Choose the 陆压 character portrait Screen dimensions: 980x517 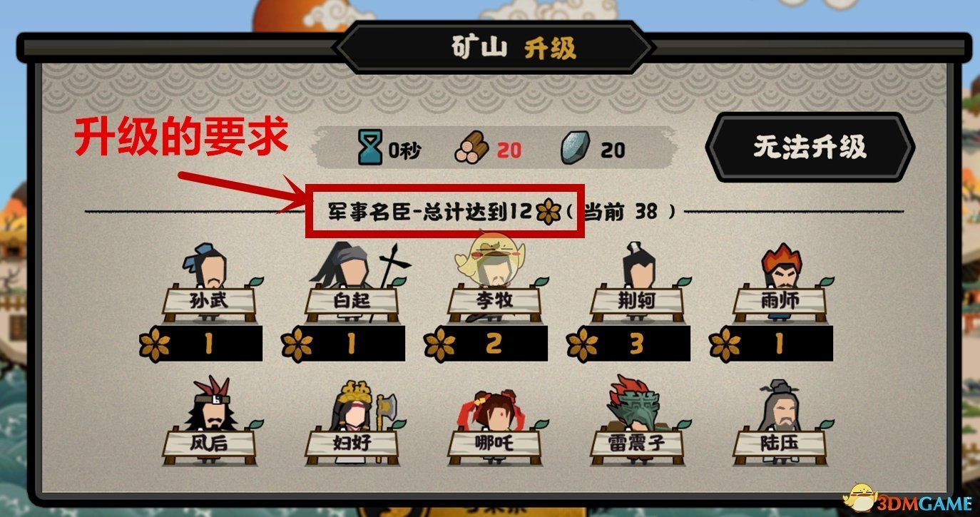pyautogui.click(x=780, y=423)
